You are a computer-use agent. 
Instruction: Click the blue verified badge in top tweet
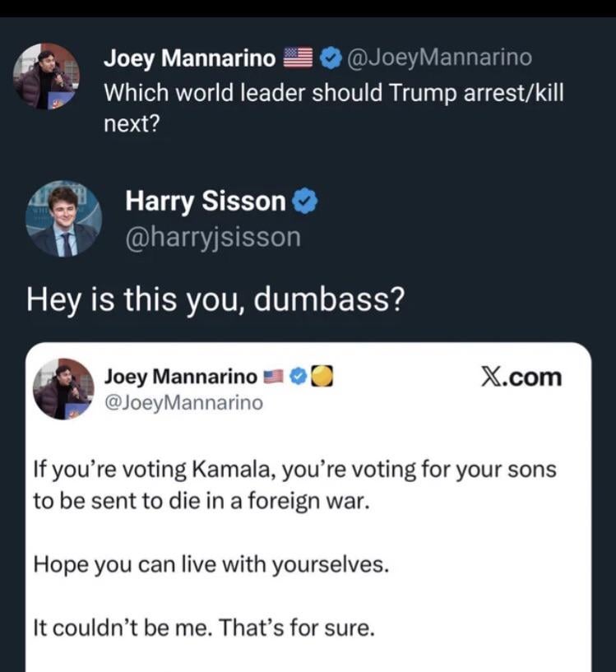point(330,58)
